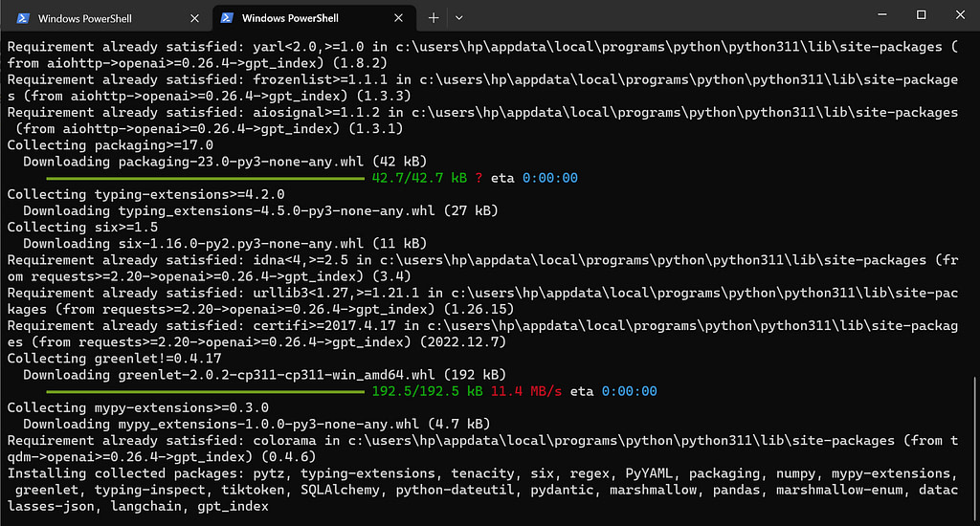Click the eta '0:00:00' after 11.4 MB/s

[629, 391]
